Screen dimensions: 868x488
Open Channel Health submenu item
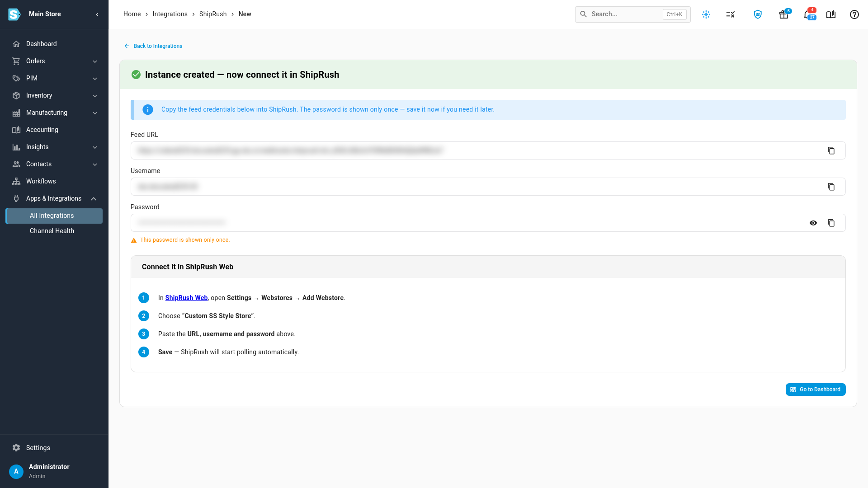tap(54, 231)
